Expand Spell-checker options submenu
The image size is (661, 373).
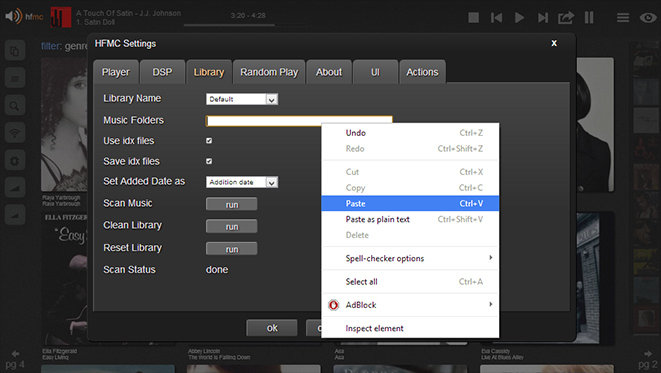(410, 258)
